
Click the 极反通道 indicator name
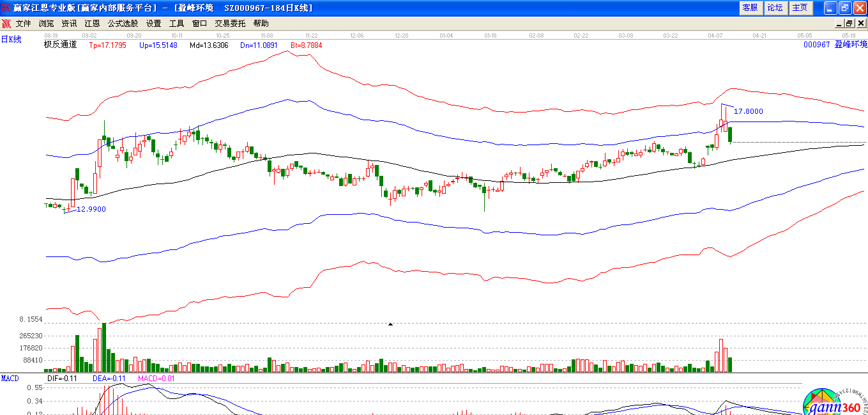coord(60,45)
